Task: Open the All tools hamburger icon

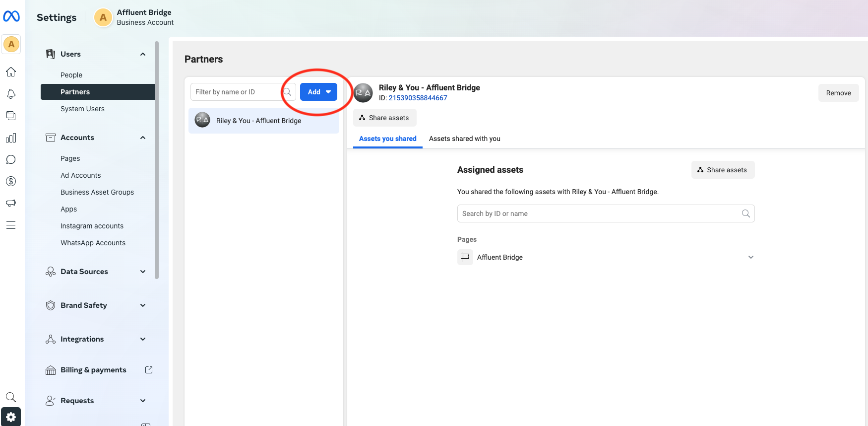Action: click(11, 225)
